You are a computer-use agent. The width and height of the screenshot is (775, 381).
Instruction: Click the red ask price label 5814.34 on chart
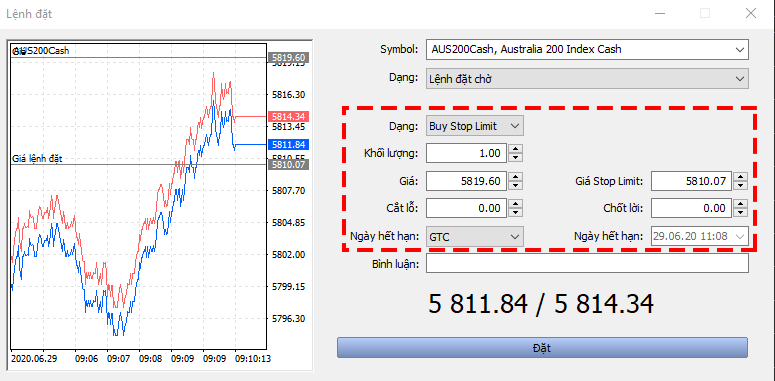289,117
